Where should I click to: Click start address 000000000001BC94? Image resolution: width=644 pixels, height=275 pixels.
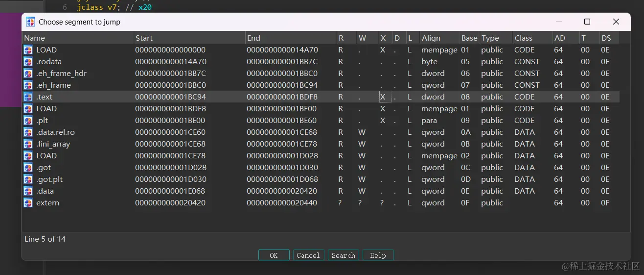(170, 97)
